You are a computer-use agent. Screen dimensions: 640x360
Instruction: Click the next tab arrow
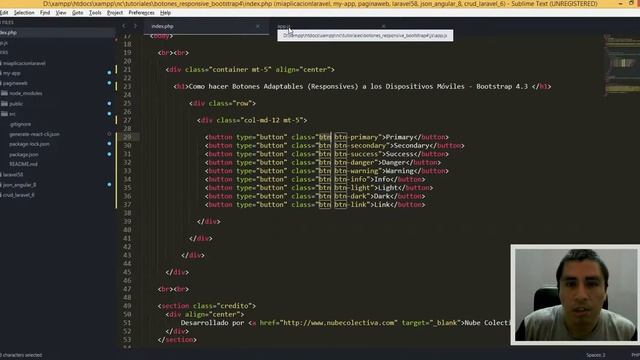(x=136, y=26)
